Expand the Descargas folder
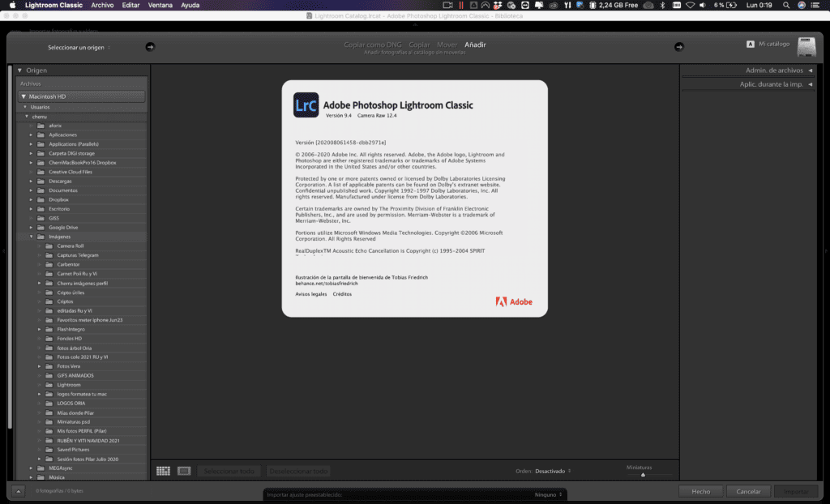The width and height of the screenshot is (830, 504). coord(32,181)
